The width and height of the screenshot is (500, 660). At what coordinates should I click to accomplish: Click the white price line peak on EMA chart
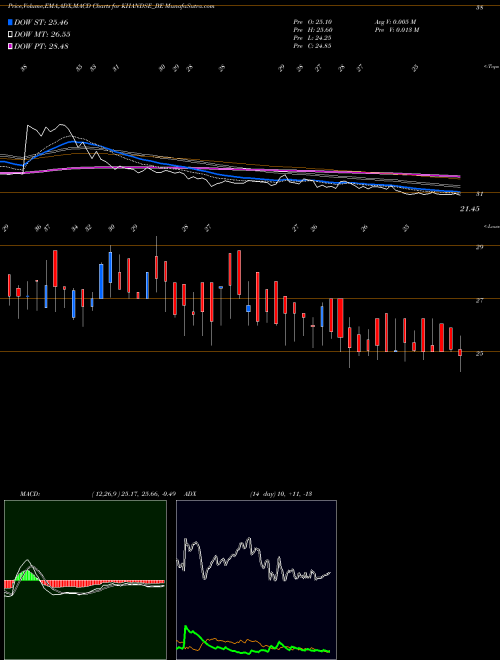click(62, 125)
